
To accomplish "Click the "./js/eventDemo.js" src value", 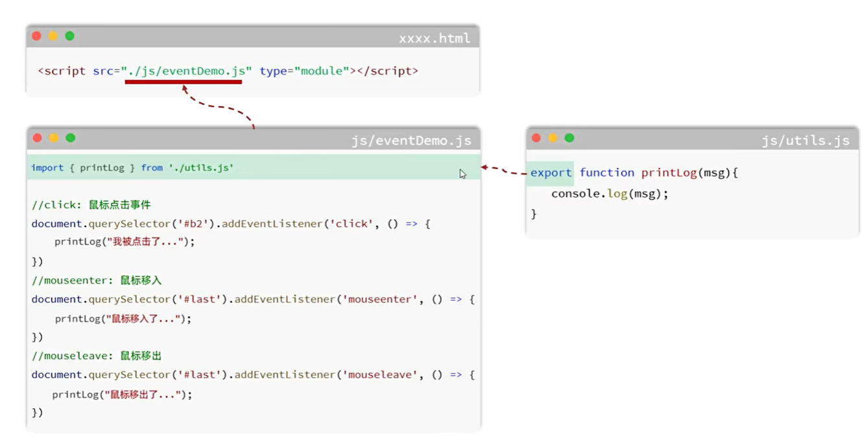I will 187,71.
